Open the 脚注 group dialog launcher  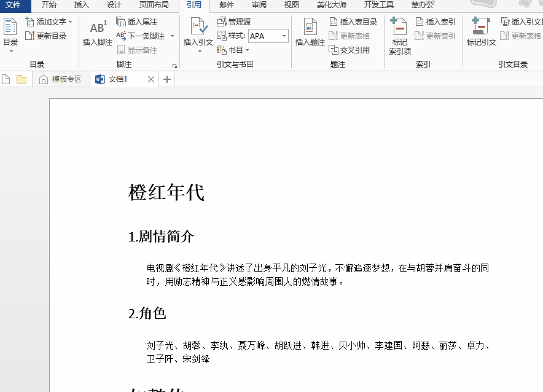click(175, 66)
